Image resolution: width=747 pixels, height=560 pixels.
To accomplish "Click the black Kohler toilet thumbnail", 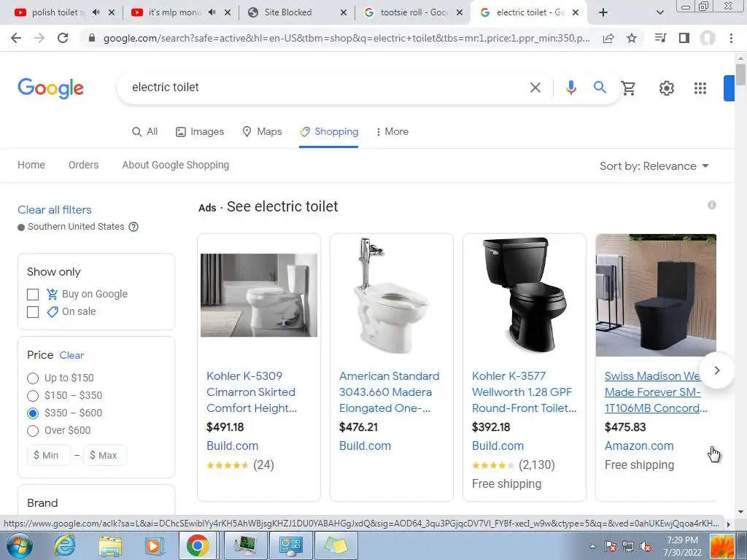I will pyautogui.click(x=524, y=295).
